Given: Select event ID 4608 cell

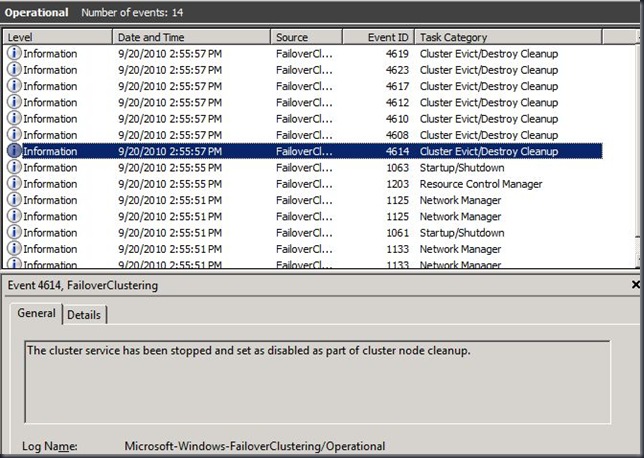Looking at the screenshot, I should [397, 135].
